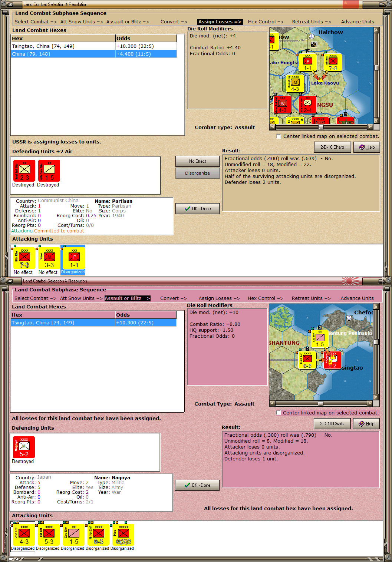392x562 pixels.
Task: Enable center linked map in upper window
Action: [279, 136]
